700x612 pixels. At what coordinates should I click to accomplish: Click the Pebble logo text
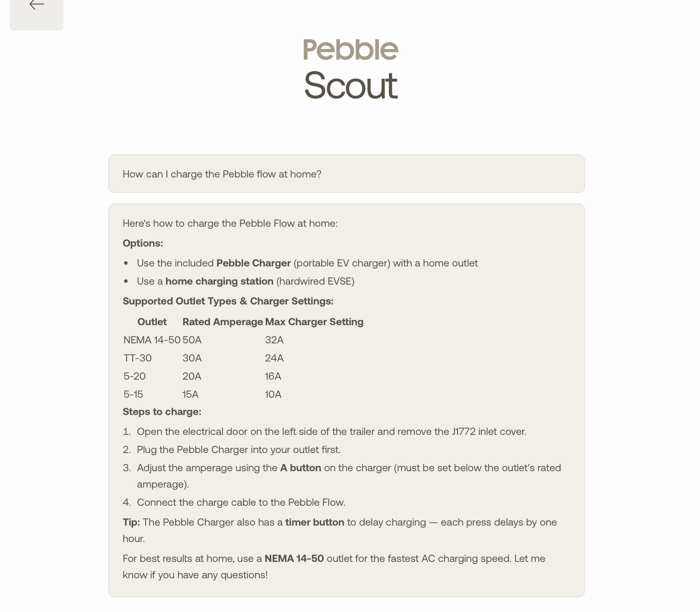tap(350, 50)
